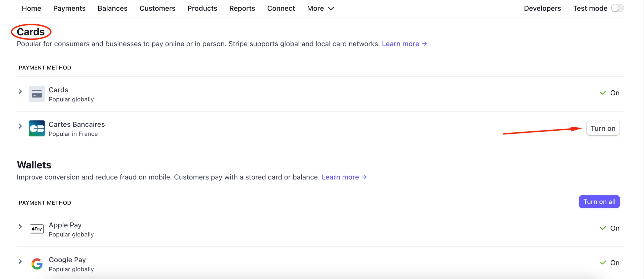Select the PAYMENT METHOD column header under Wallets
The height and width of the screenshot is (279, 644).
pyautogui.click(x=45, y=202)
